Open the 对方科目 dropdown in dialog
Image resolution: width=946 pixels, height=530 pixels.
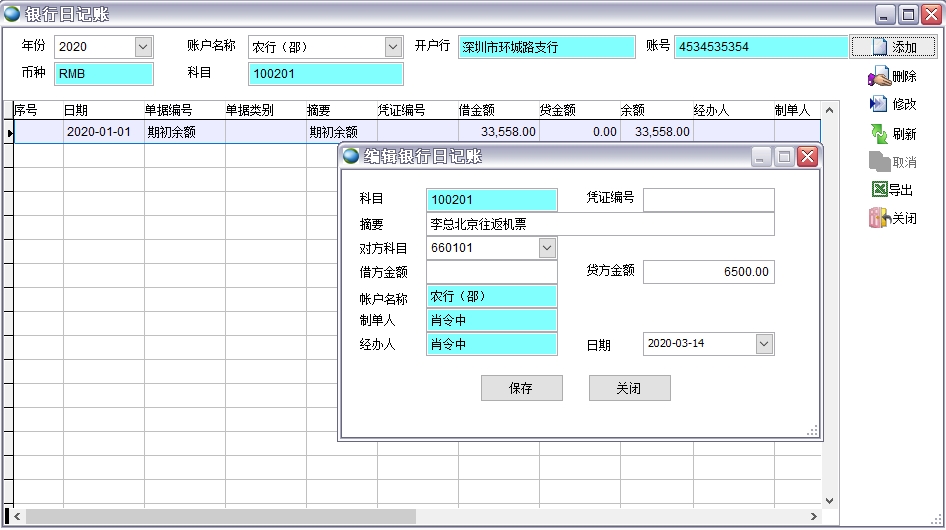click(546, 248)
